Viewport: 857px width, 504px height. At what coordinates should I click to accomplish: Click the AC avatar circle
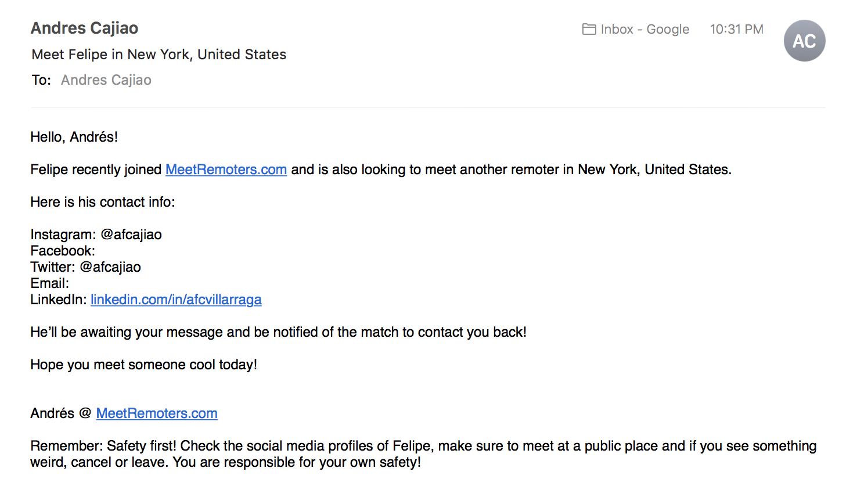pyautogui.click(x=804, y=41)
